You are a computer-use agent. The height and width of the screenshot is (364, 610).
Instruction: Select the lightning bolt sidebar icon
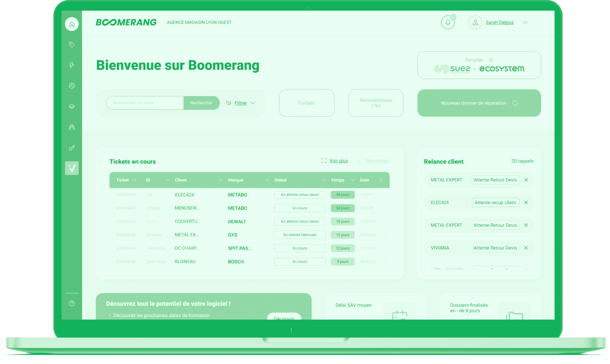71,65
